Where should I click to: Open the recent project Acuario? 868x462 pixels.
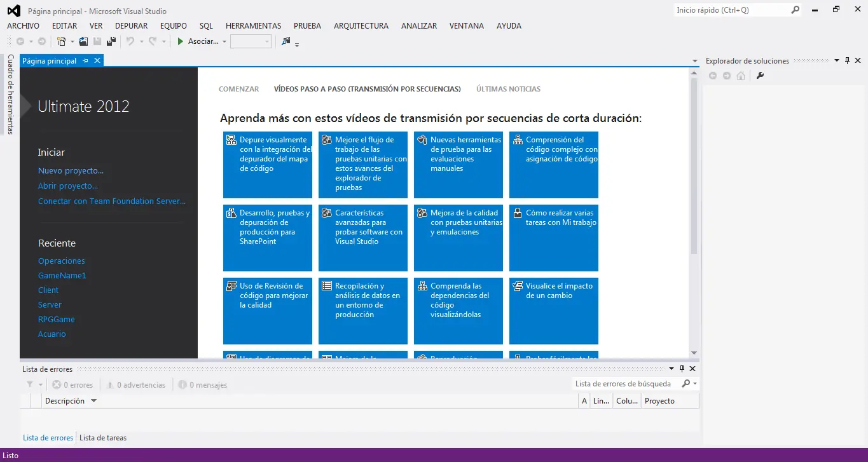tap(52, 334)
